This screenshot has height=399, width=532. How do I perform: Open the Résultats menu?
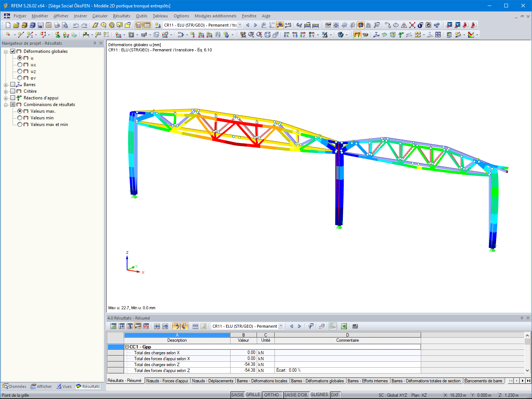point(121,16)
